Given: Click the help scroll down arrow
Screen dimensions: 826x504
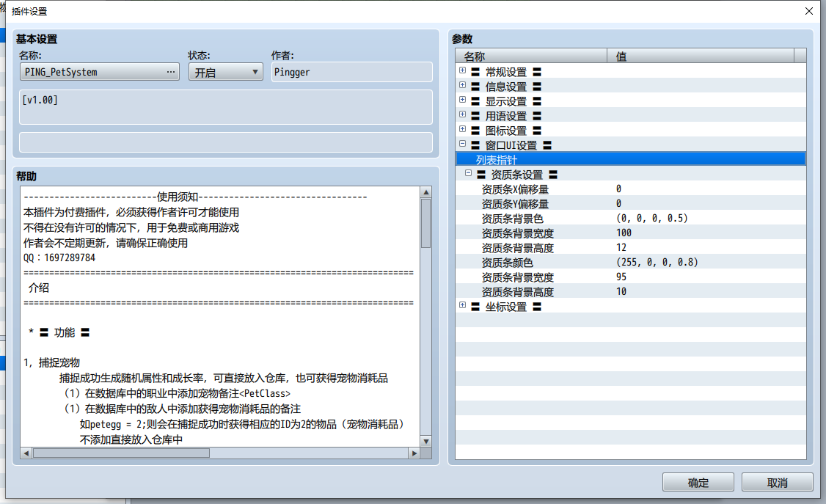Looking at the screenshot, I should point(426,442).
